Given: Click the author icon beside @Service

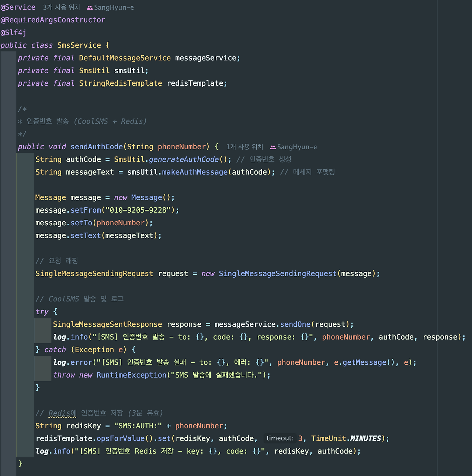Looking at the screenshot, I should point(90,7).
